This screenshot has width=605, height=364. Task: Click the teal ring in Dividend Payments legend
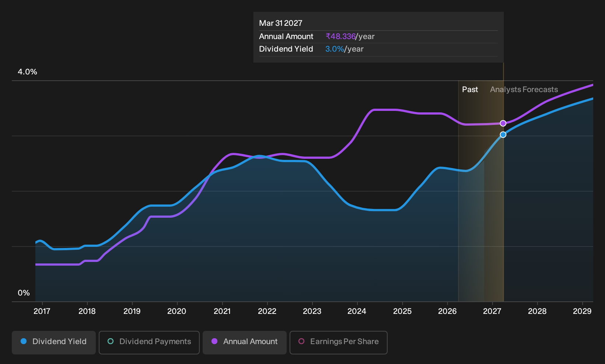pos(111,341)
